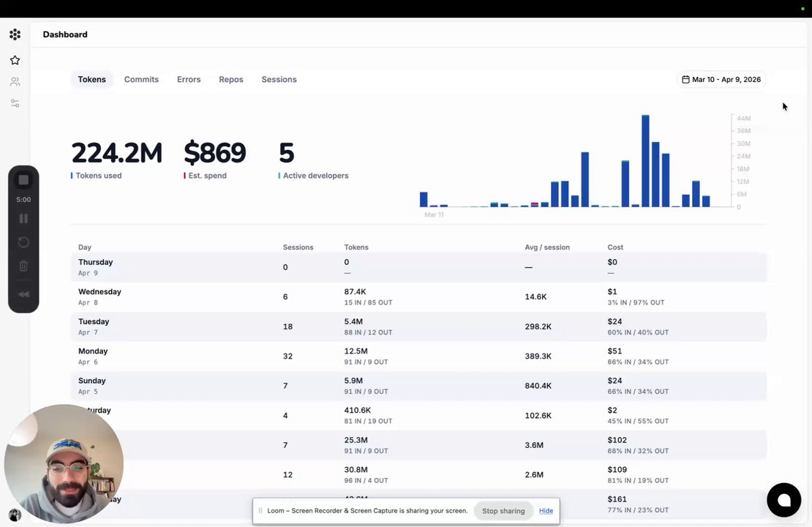The height and width of the screenshot is (527, 812).
Task: Switch to the Commits tab
Action: pyautogui.click(x=141, y=79)
